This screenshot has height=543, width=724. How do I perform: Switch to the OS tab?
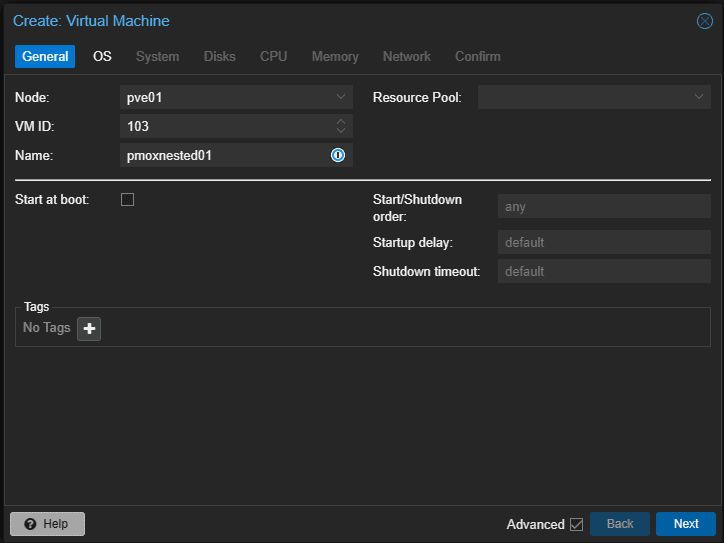pos(102,56)
